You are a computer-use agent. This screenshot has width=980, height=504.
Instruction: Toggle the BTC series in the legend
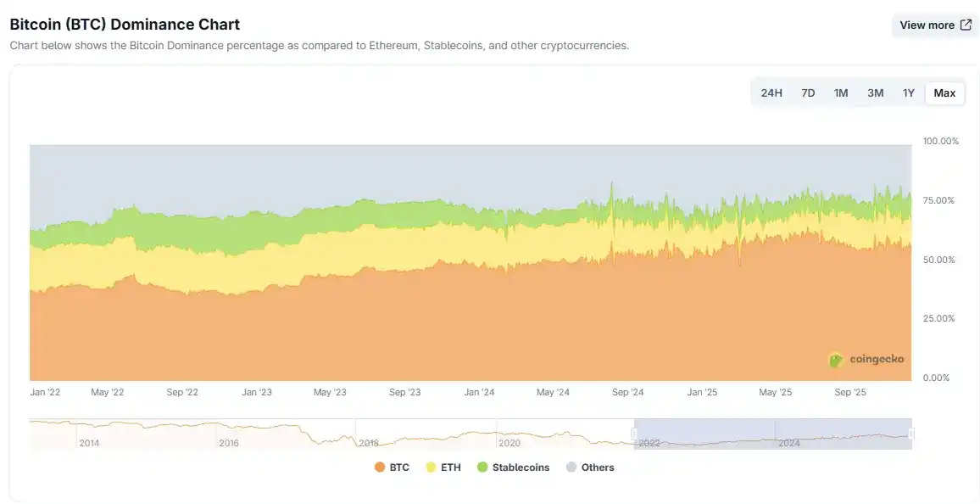tap(392, 467)
